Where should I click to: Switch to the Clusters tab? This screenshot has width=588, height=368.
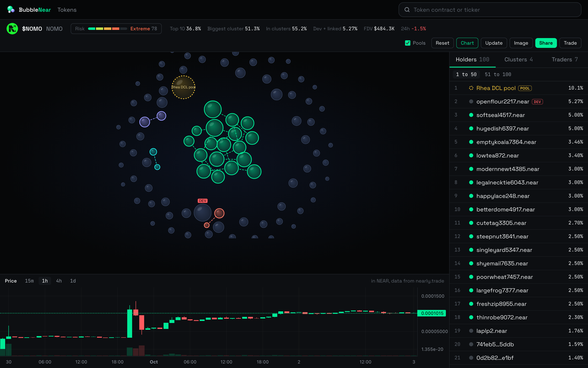519,59
